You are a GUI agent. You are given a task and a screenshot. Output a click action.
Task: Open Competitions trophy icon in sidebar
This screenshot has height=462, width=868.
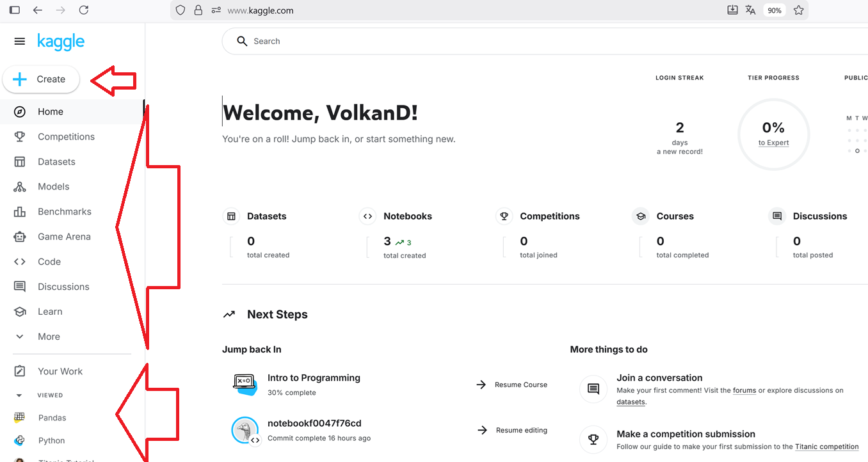[20, 136]
